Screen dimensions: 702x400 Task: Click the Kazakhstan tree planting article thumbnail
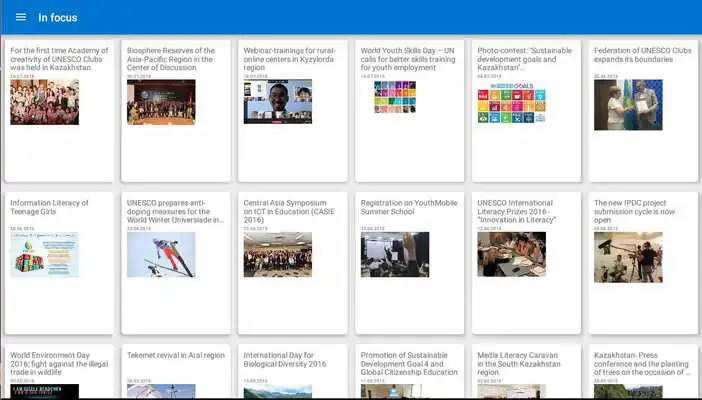(x=628, y=391)
